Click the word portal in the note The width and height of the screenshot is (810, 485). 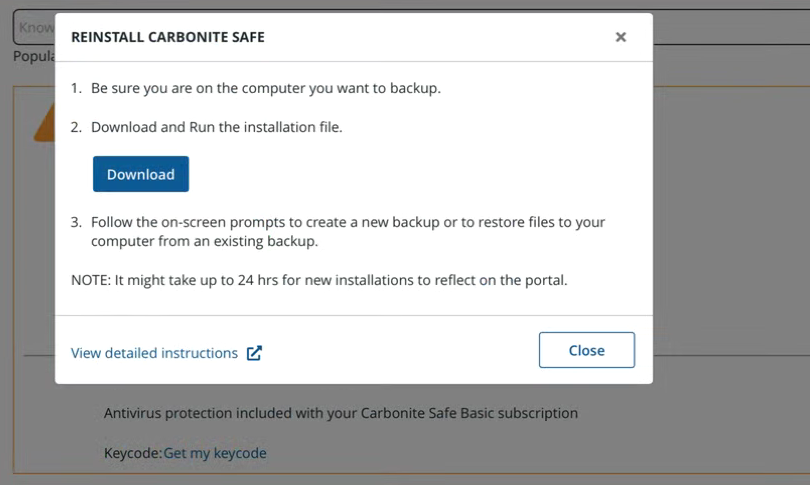click(x=545, y=280)
